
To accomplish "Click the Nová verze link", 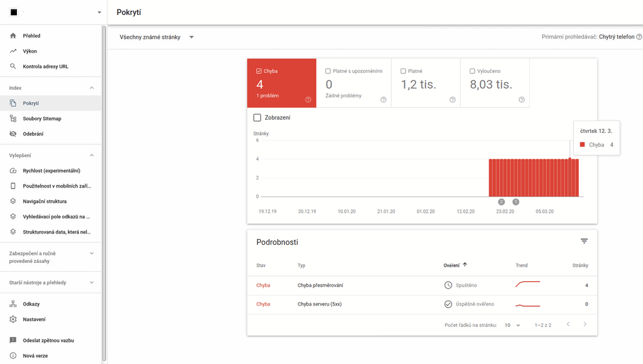I will [x=35, y=355].
